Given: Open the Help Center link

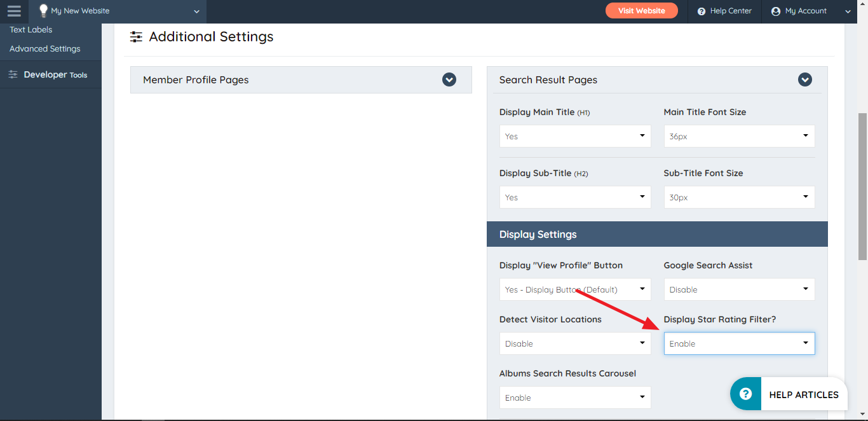Looking at the screenshot, I should coord(724,11).
